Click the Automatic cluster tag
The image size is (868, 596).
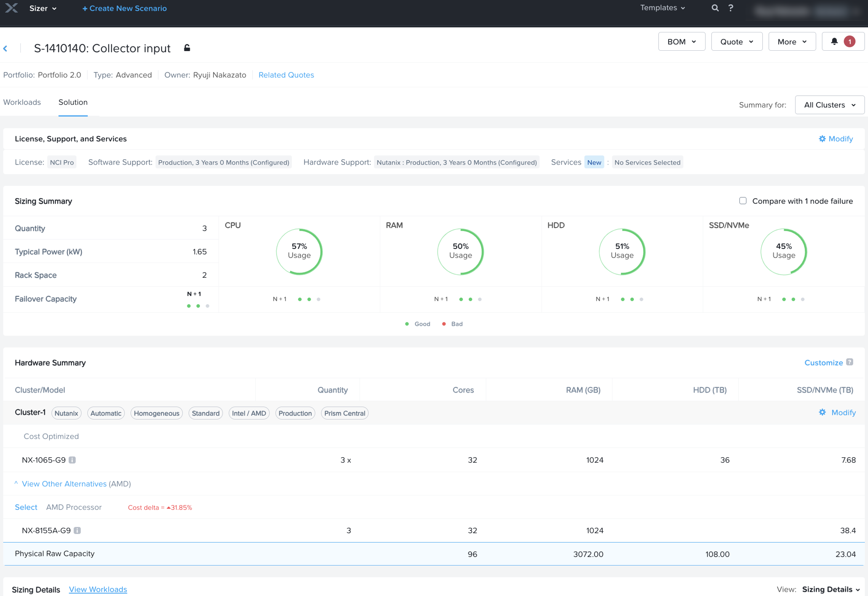click(106, 413)
